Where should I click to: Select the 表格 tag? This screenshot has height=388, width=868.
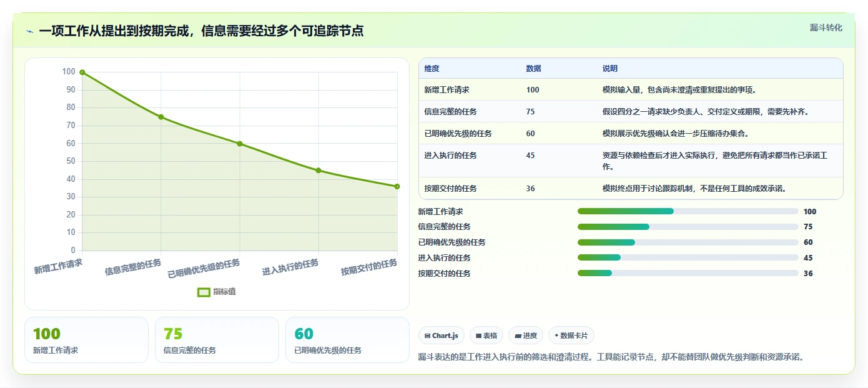pyautogui.click(x=486, y=336)
